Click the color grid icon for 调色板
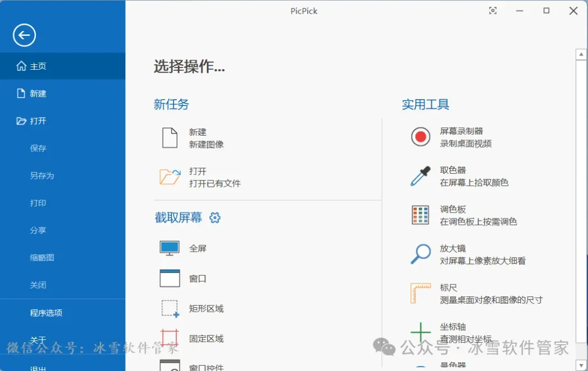This screenshot has height=371, width=588. click(x=420, y=215)
